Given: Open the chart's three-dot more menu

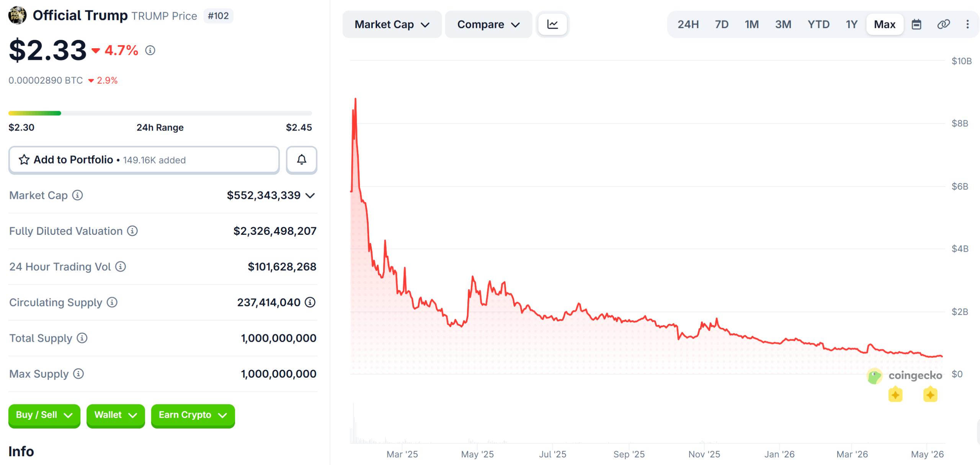Looking at the screenshot, I should 968,25.
